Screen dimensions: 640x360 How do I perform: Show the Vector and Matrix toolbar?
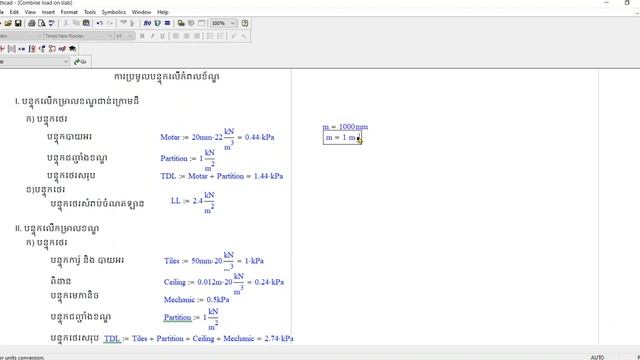click(12, 49)
